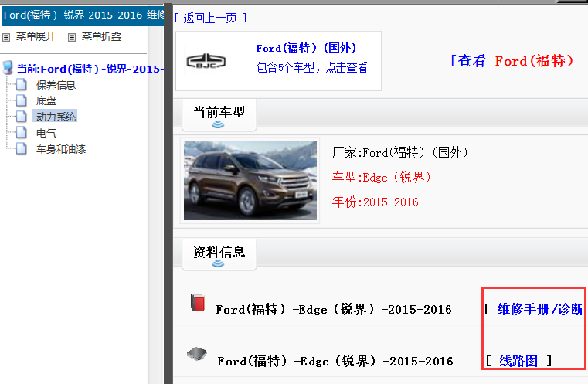588x384 pixels.
Task: Click the 菜单折叠 collapse-menu icon
Action: 72,37
